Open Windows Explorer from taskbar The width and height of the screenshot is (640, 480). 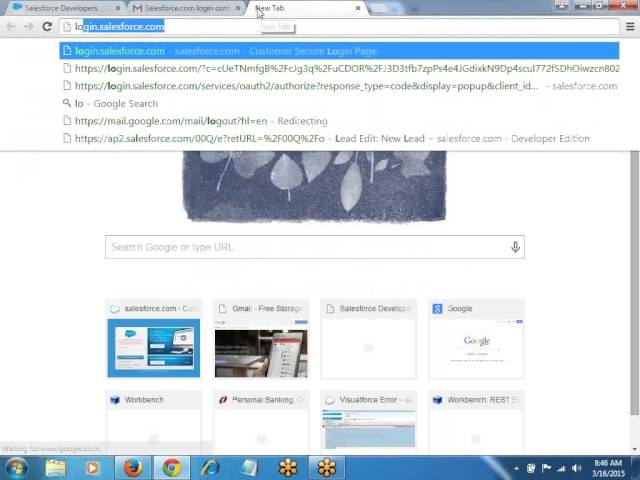pyautogui.click(x=56, y=468)
